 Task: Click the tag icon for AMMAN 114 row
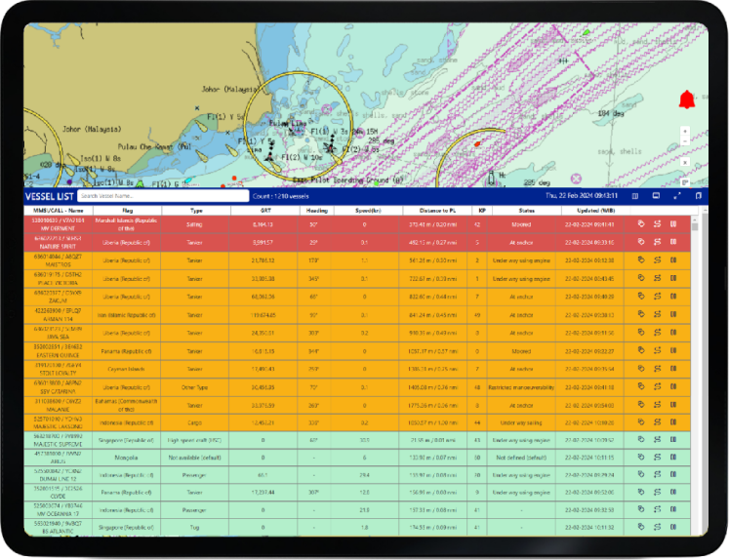(x=641, y=314)
